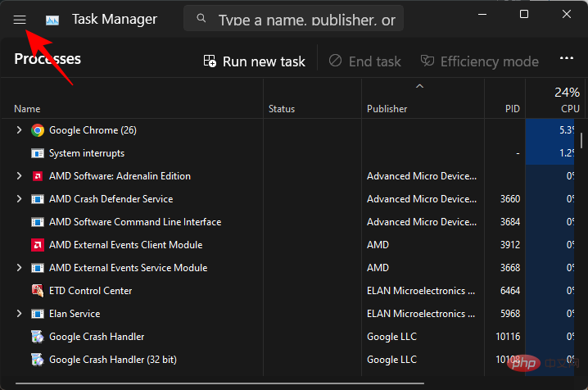Click the End task button
Screen dimensions: 588x390
pyautogui.click(x=365, y=61)
